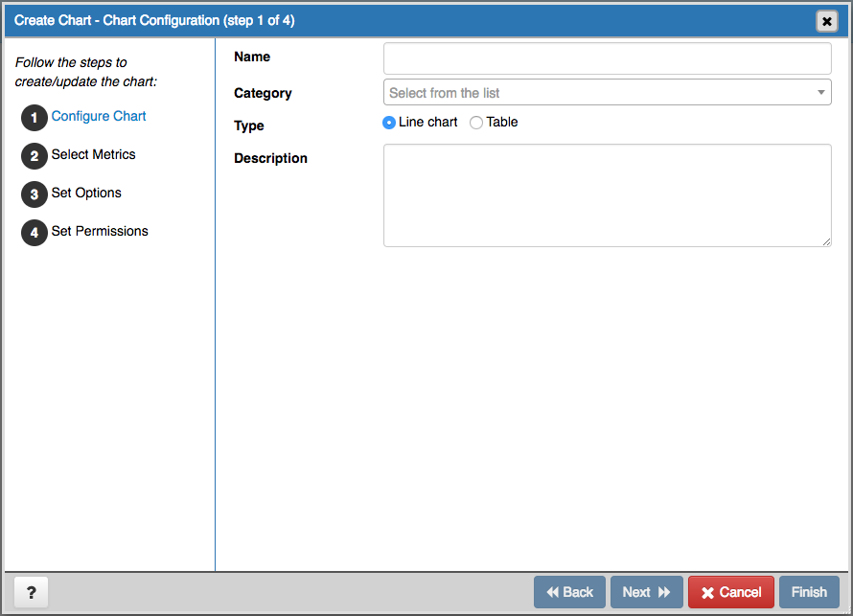Click the Description field label
The width and height of the screenshot is (853, 616).
270,158
